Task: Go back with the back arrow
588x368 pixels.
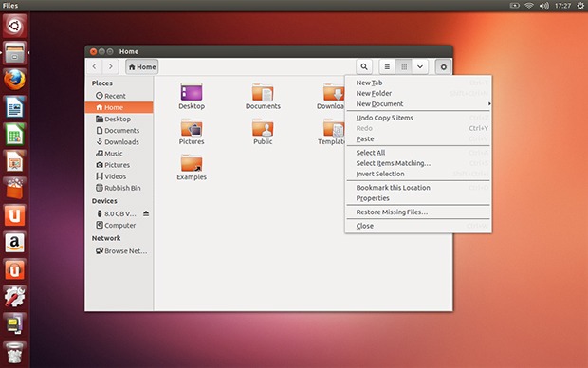Action: coord(95,66)
